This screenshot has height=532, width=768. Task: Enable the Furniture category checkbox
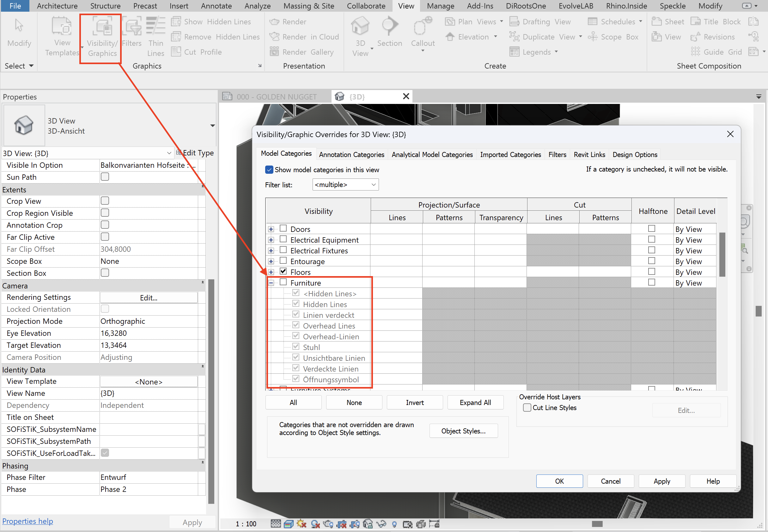[x=283, y=282]
